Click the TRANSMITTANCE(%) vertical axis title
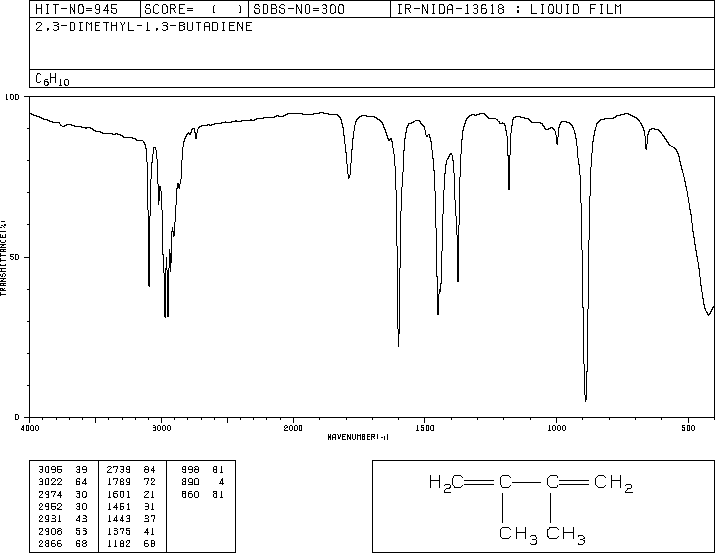Viewport: 715px width, 553px height. (3, 258)
